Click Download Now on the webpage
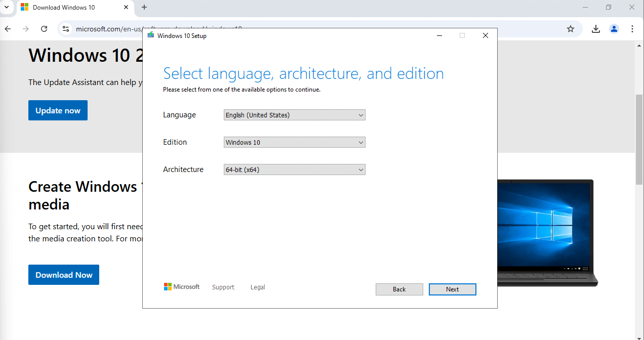Viewport: 644px width, 340px height. click(x=64, y=275)
